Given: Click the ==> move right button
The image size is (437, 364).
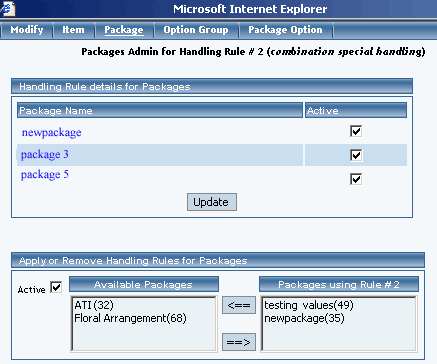Looking at the screenshot, I should tap(239, 342).
